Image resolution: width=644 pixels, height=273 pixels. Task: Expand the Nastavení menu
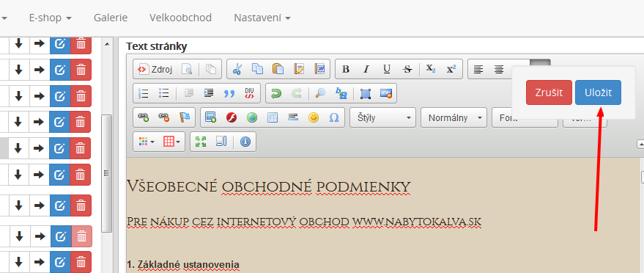pyautogui.click(x=262, y=18)
